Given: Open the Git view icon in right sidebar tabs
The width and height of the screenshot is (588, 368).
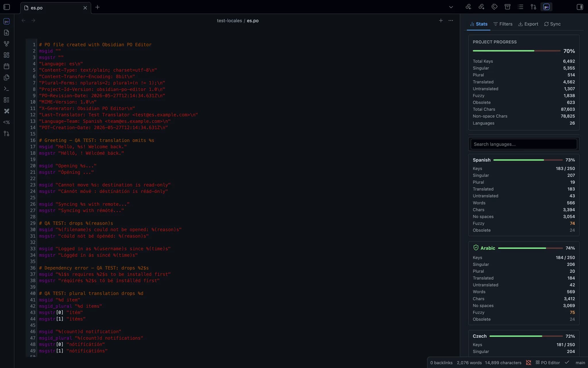Looking at the screenshot, I should (533, 7).
